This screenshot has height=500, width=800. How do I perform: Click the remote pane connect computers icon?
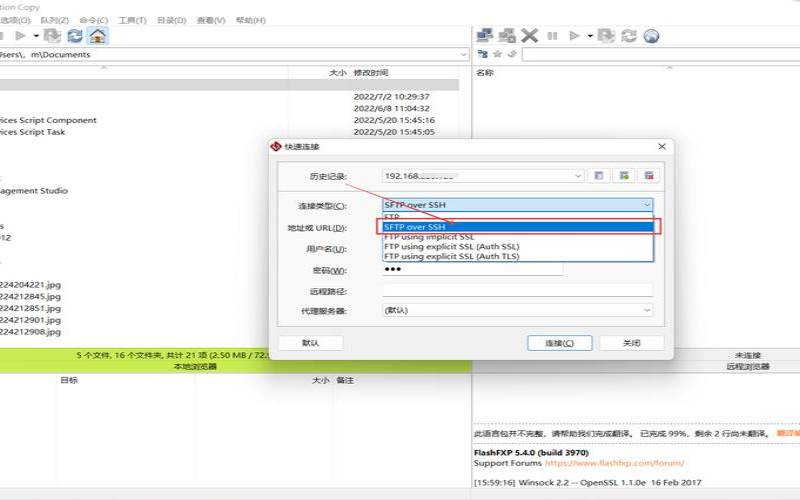tap(484, 36)
